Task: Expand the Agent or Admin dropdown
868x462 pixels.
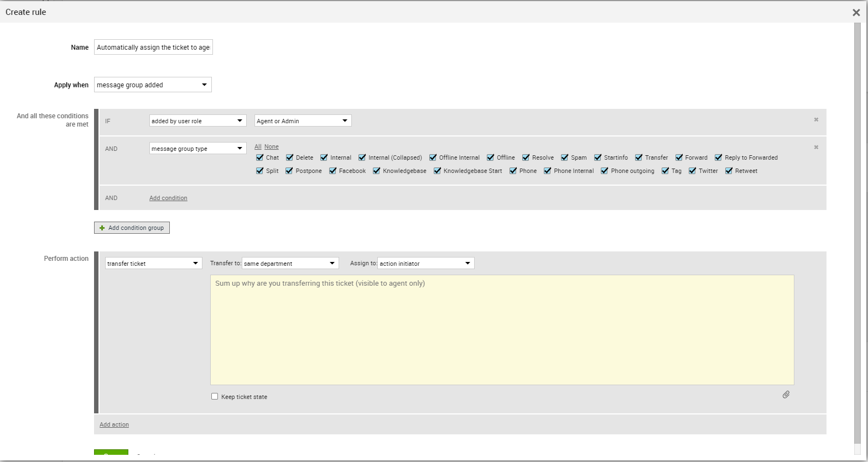Action: point(303,120)
